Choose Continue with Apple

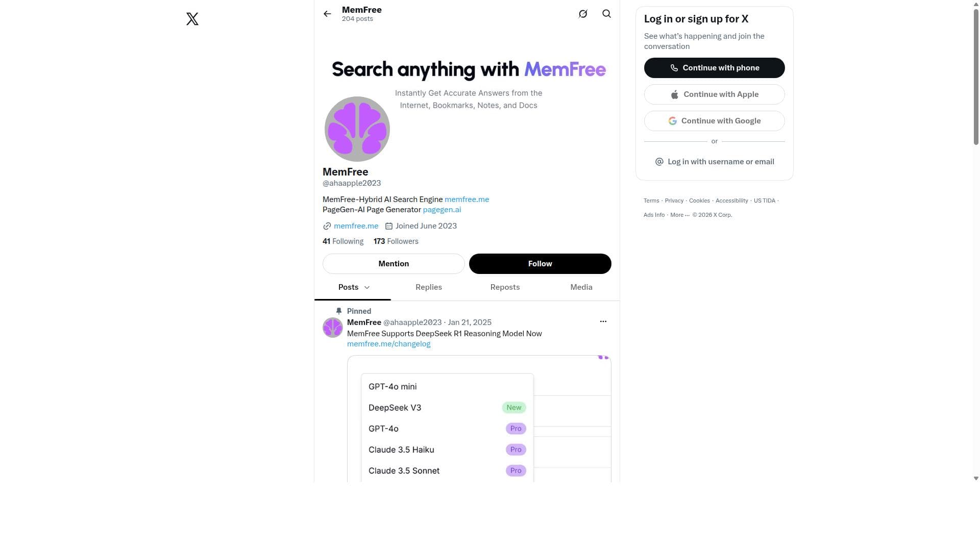point(714,94)
